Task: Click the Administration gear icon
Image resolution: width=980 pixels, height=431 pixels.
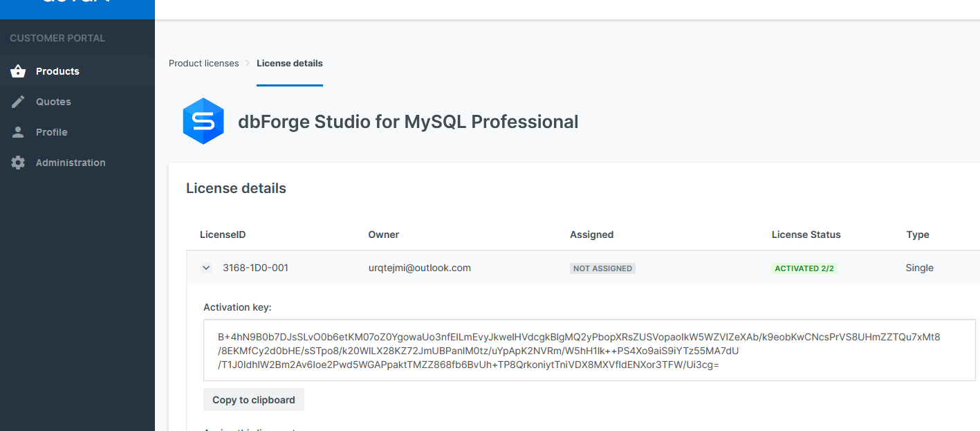Action: pos(18,163)
